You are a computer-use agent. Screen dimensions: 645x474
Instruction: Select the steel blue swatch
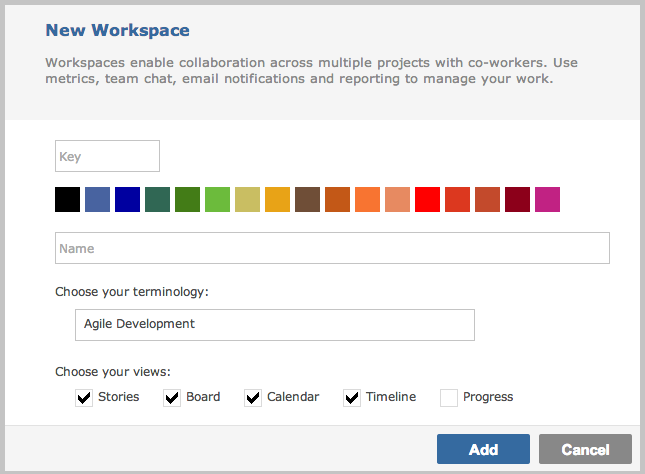(x=97, y=200)
